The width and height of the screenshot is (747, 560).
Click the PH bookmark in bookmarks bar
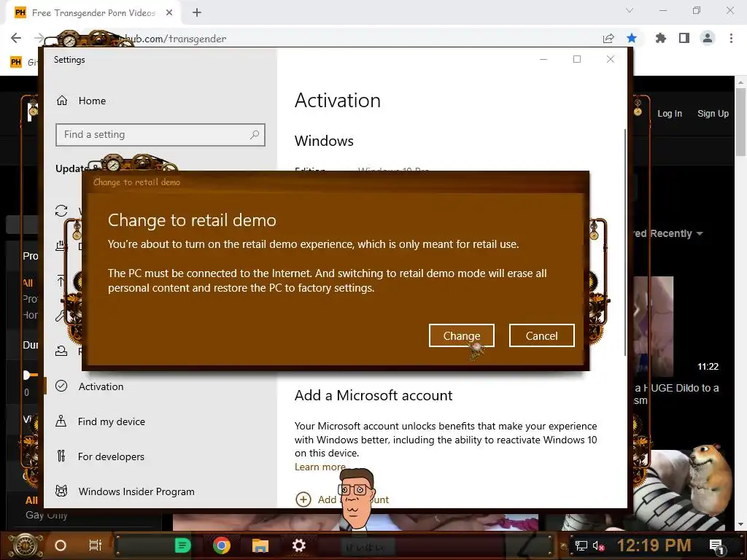(x=16, y=62)
